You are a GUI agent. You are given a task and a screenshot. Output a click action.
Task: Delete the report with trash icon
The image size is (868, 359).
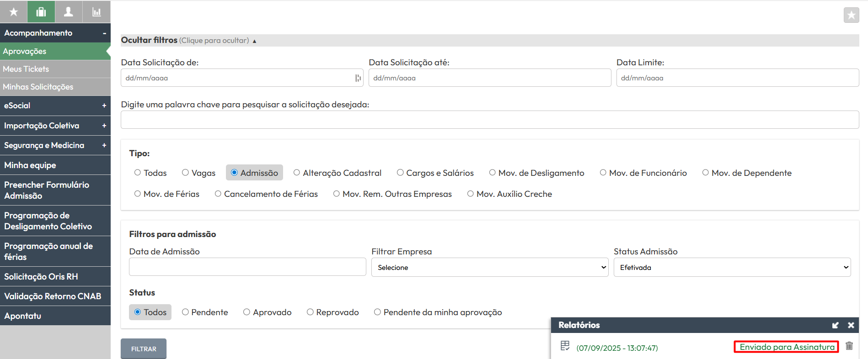click(x=849, y=346)
